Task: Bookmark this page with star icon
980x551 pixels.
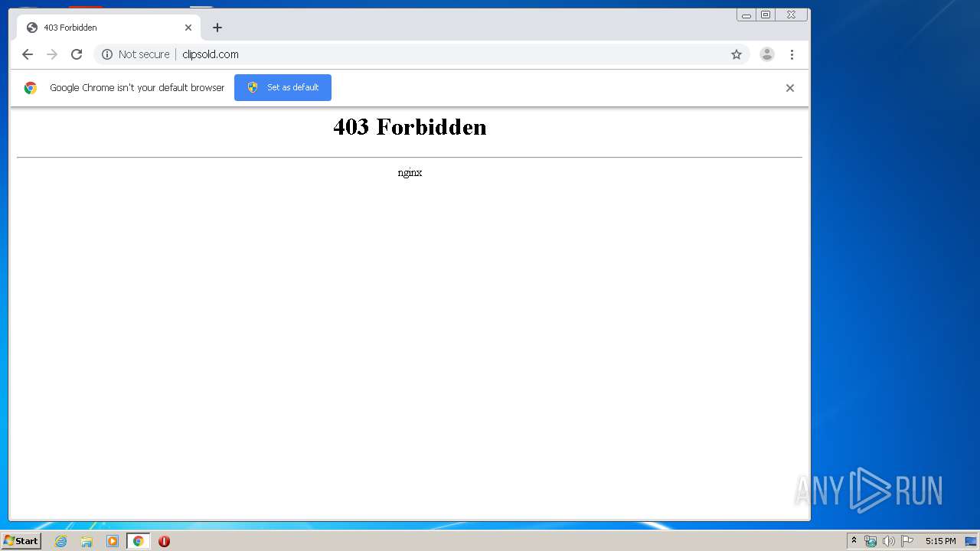Action: (x=737, y=54)
